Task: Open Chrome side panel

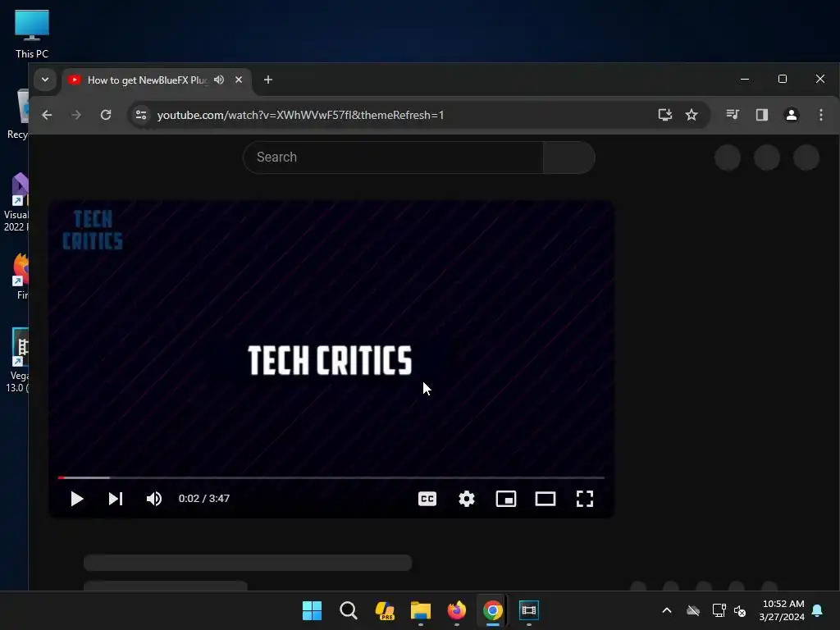Action: 762,115
